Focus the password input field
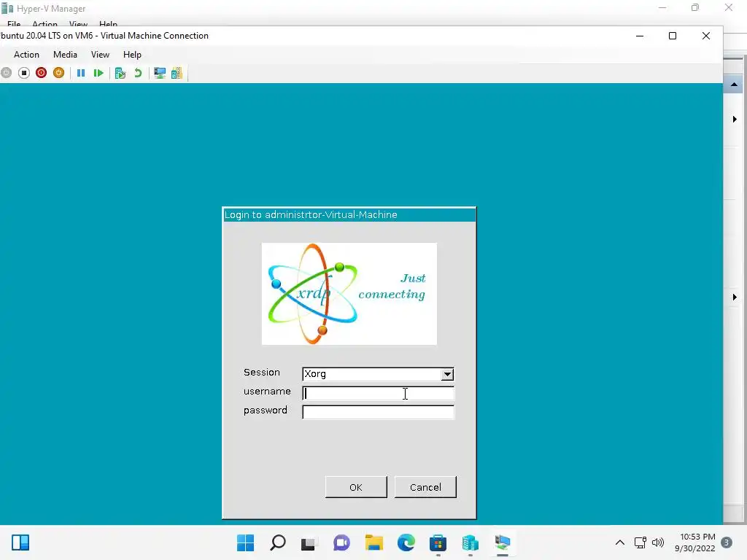 coord(378,412)
